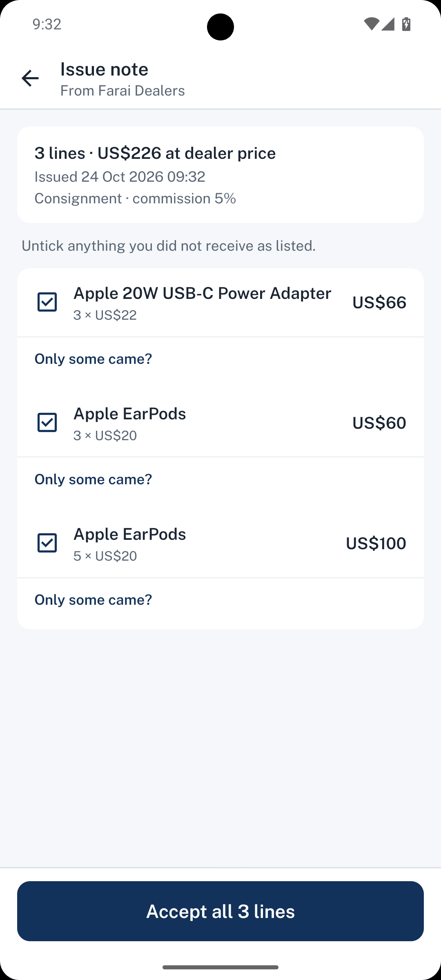This screenshot has width=441, height=980.
Task: Tap the summary card showing US$226 dealer price
Action: (x=220, y=175)
